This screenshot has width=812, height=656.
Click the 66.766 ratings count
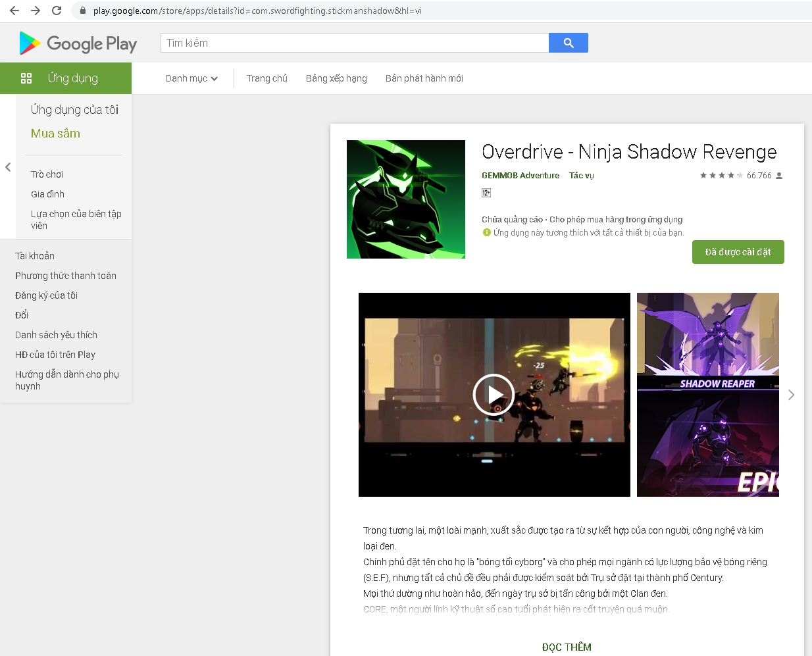(759, 176)
